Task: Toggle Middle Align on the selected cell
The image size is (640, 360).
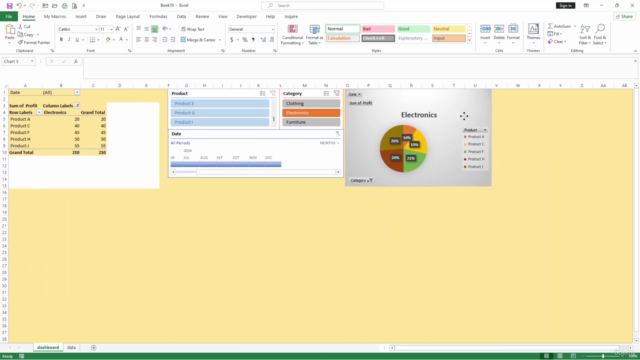Action: tap(147, 29)
